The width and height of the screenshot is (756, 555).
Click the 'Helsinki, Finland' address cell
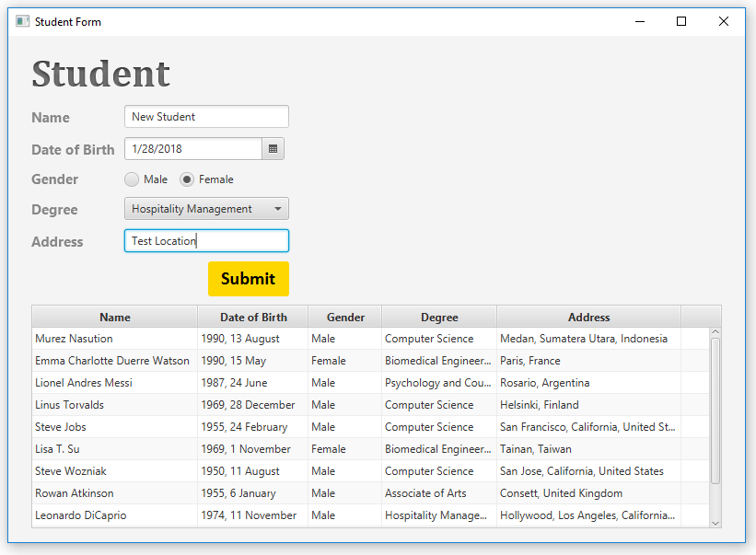coord(588,405)
